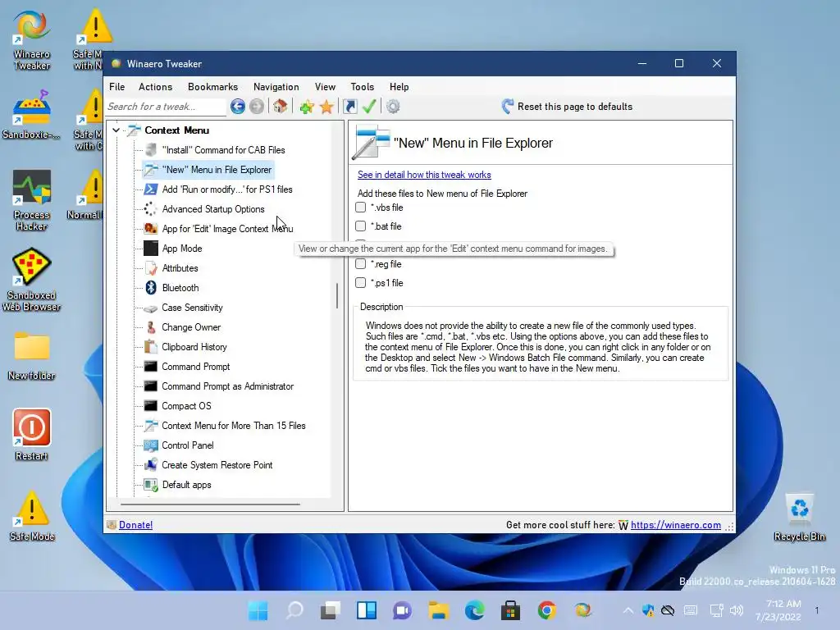
Task: Select the Bluetooth tweak
Action: click(180, 288)
